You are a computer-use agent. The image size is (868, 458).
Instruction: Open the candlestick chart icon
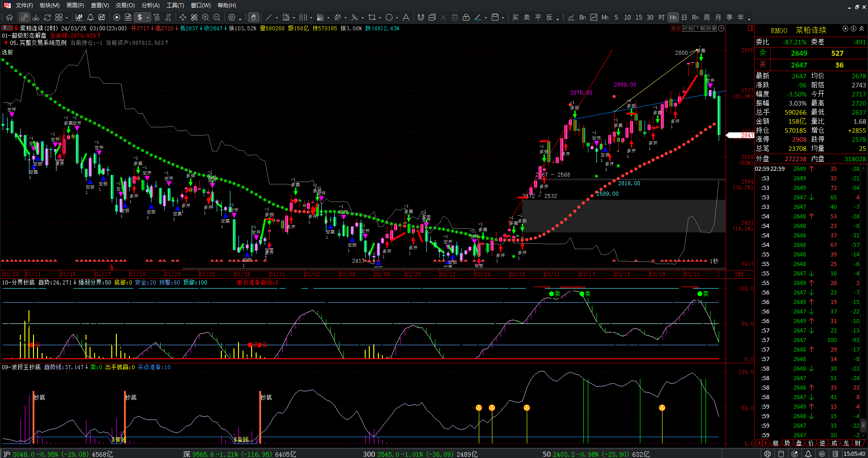point(79,17)
